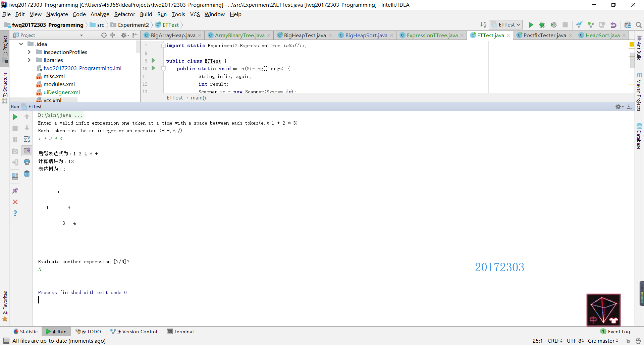Run ETTest with the green toolbar play button
Image resolution: width=644 pixels, height=345 pixels.
[x=531, y=25]
